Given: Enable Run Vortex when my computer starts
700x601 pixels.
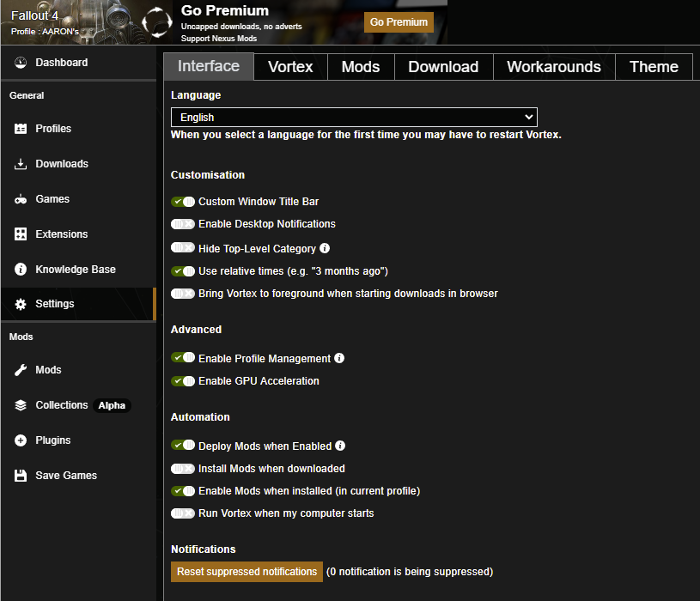Looking at the screenshot, I should click(183, 513).
